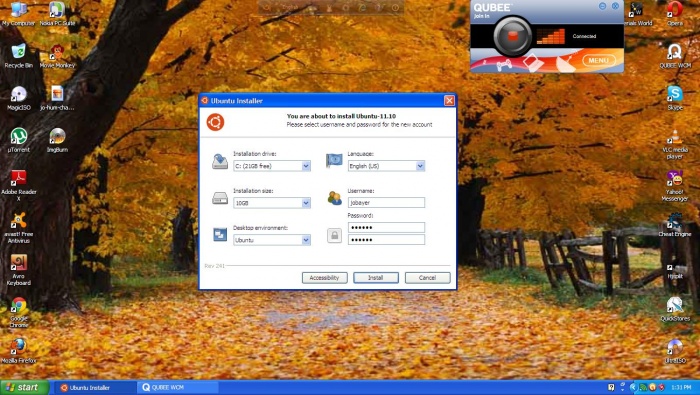Screen dimensions: 700x395
Task: Open avast! Free Antivirus icon
Action: (18, 228)
